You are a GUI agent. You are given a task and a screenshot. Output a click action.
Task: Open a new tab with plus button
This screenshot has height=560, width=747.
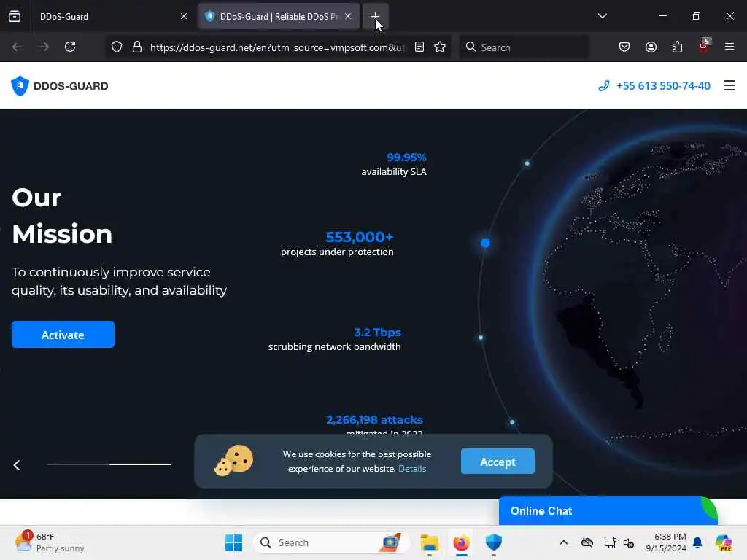pos(376,16)
